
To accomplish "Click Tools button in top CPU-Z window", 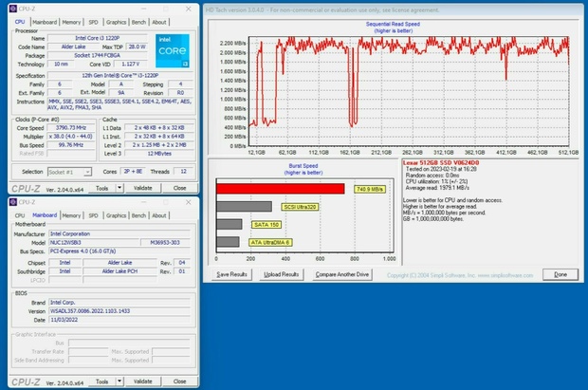I will coord(102,188).
